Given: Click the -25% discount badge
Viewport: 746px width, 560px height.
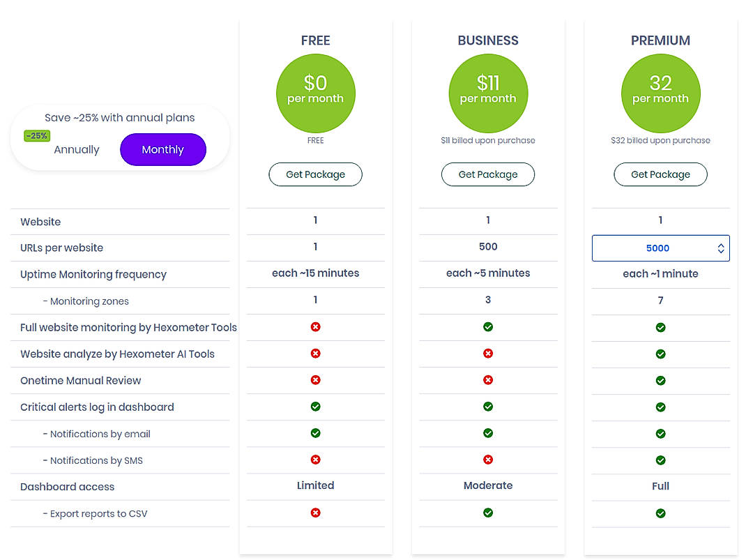Looking at the screenshot, I should 36,135.
